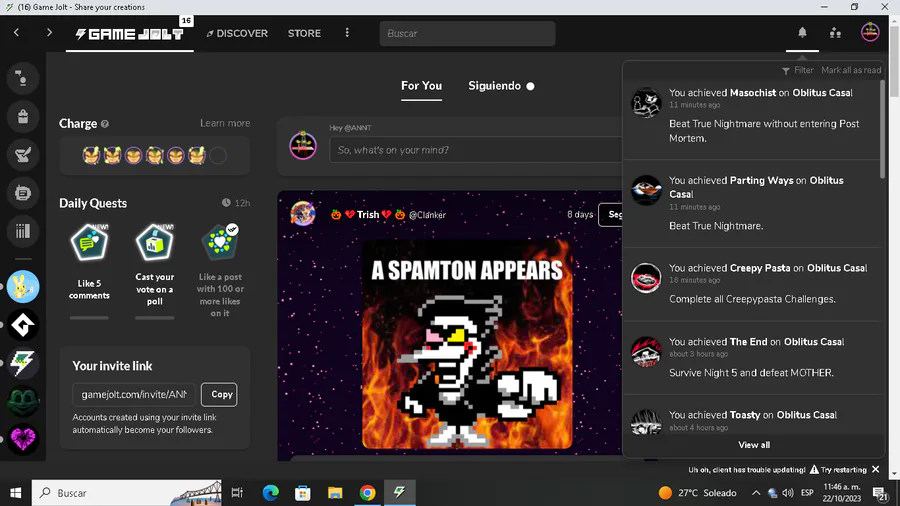Select the gamejolt.com/invite link field
The image size is (900, 506).
point(134,394)
